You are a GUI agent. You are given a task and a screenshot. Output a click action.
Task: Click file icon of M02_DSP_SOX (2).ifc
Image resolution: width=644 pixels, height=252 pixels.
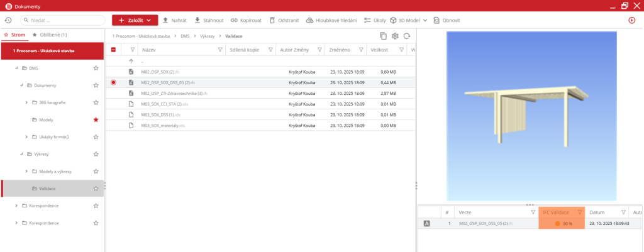pos(131,72)
